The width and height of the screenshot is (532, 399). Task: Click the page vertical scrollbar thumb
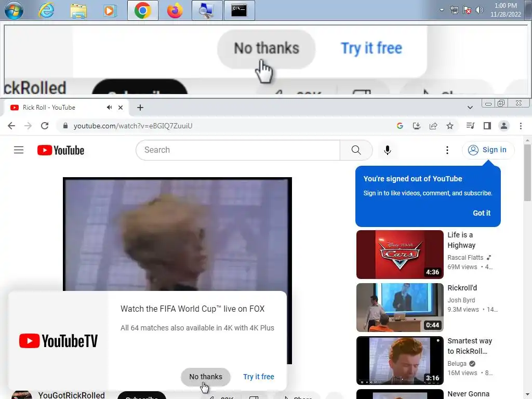pyautogui.click(x=527, y=173)
